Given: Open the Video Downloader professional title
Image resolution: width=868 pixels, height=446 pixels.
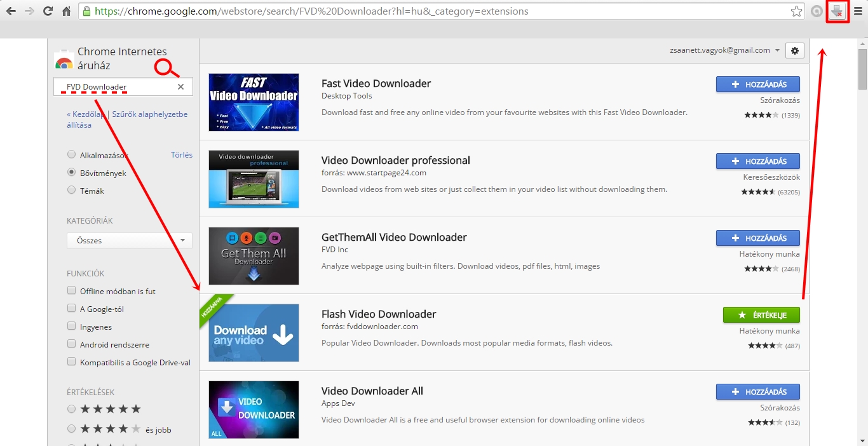Looking at the screenshot, I should (x=396, y=160).
